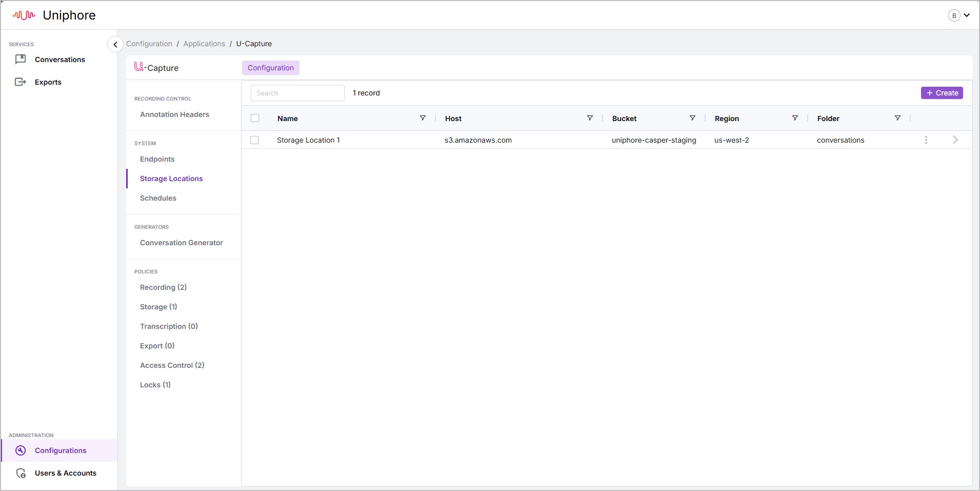
Task: Open row actions menu for Storage Location 1
Action: coord(926,140)
